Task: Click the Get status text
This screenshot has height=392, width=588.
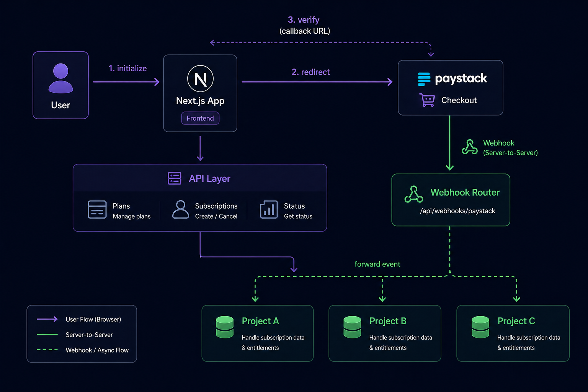Action: click(298, 216)
